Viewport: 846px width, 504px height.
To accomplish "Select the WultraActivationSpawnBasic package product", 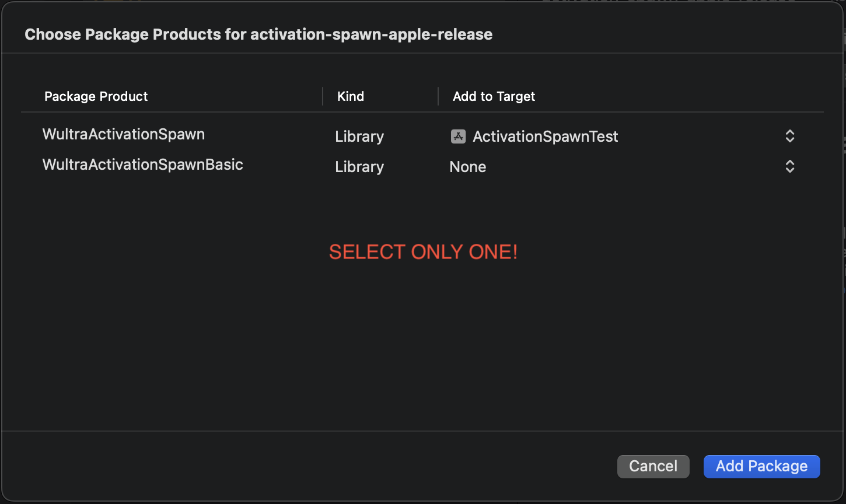I will [x=143, y=164].
